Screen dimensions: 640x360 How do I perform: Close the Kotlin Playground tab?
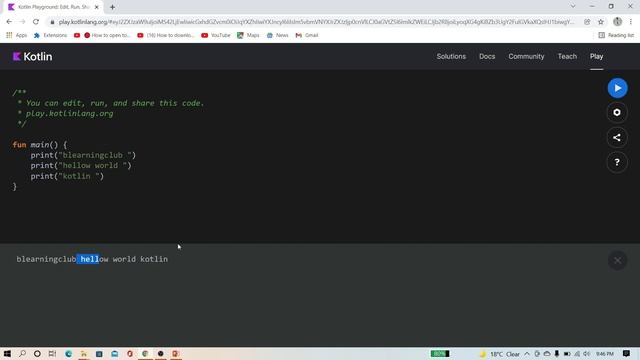pyautogui.click(x=97, y=7)
